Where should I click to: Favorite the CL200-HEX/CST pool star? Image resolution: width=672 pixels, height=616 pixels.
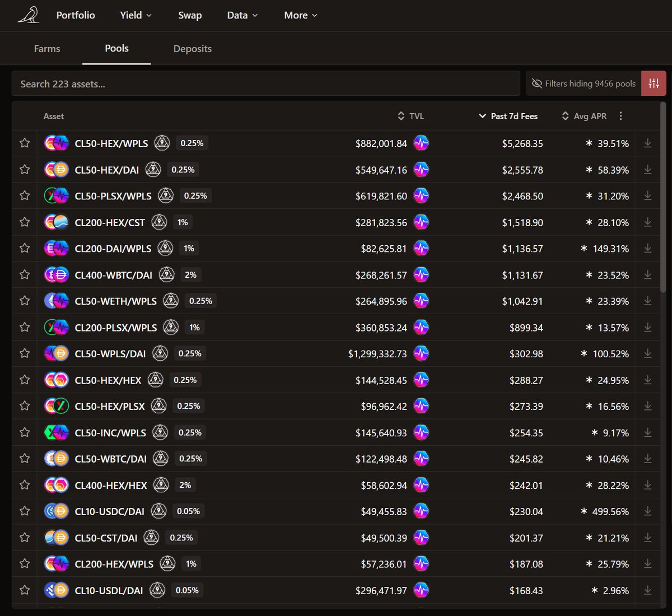point(25,222)
